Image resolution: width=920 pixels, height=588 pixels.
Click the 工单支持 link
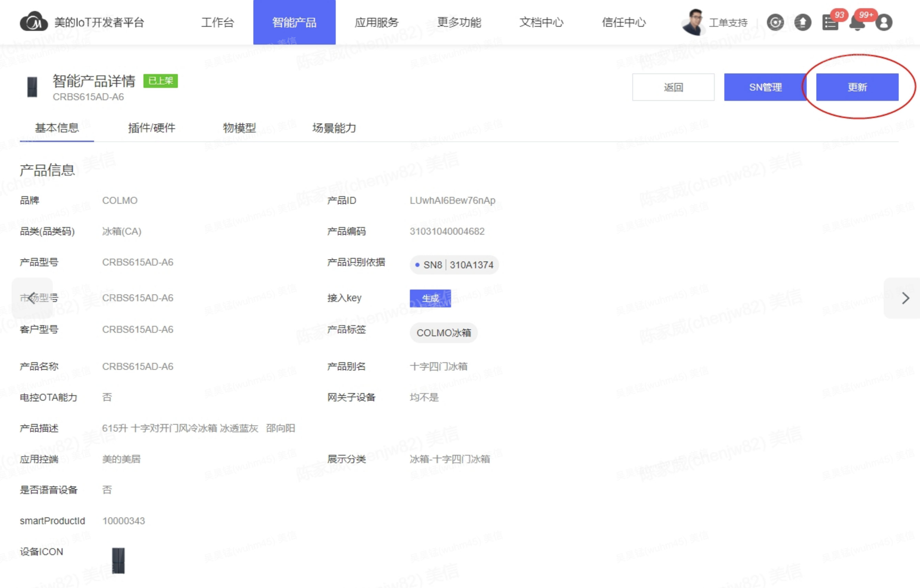[x=728, y=23]
